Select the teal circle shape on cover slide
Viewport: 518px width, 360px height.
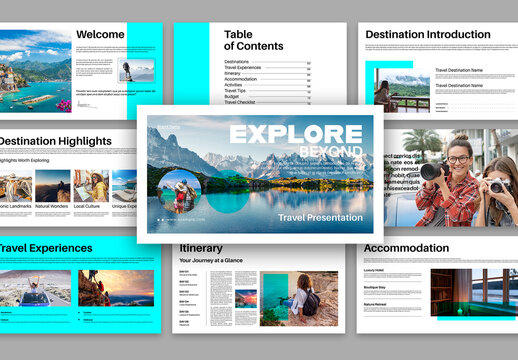click(227, 192)
